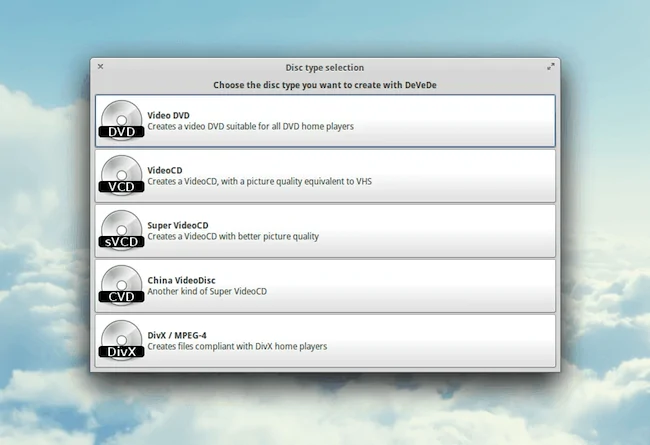Maximize the Disc type selection window
650x445 pixels.
pos(551,66)
